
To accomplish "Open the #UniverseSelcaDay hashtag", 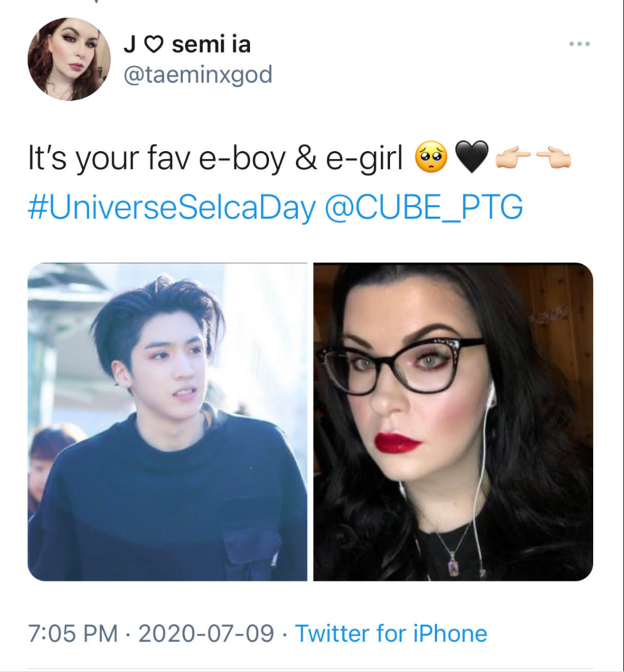I will pyautogui.click(x=172, y=207).
